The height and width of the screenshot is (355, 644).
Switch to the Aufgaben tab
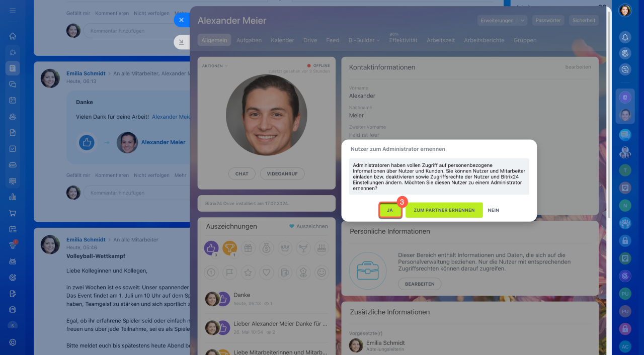click(x=249, y=40)
